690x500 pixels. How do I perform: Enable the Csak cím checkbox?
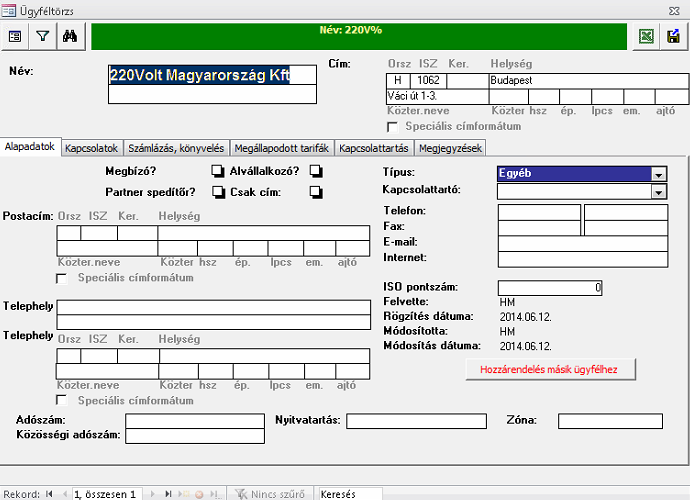point(316,192)
